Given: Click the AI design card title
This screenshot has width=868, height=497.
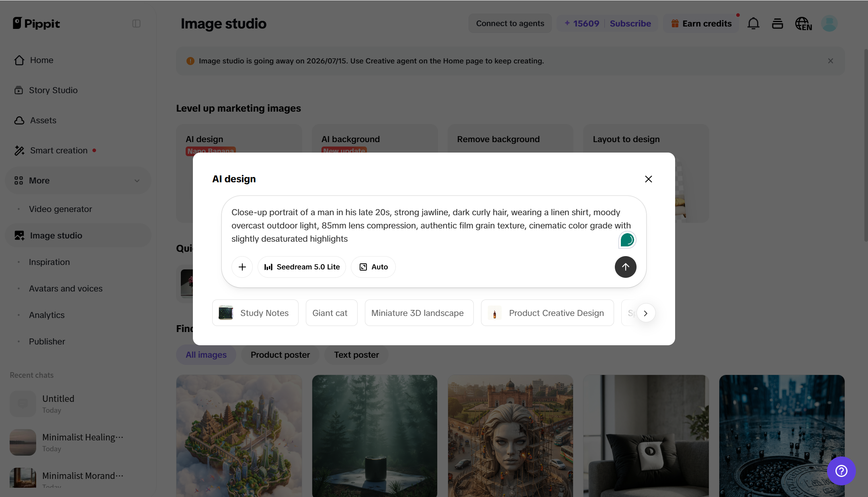Looking at the screenshot, I should pos(205,139).
